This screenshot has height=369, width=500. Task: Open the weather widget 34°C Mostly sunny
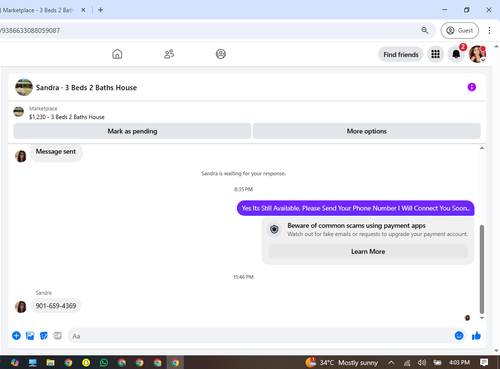tap(342, 362)
